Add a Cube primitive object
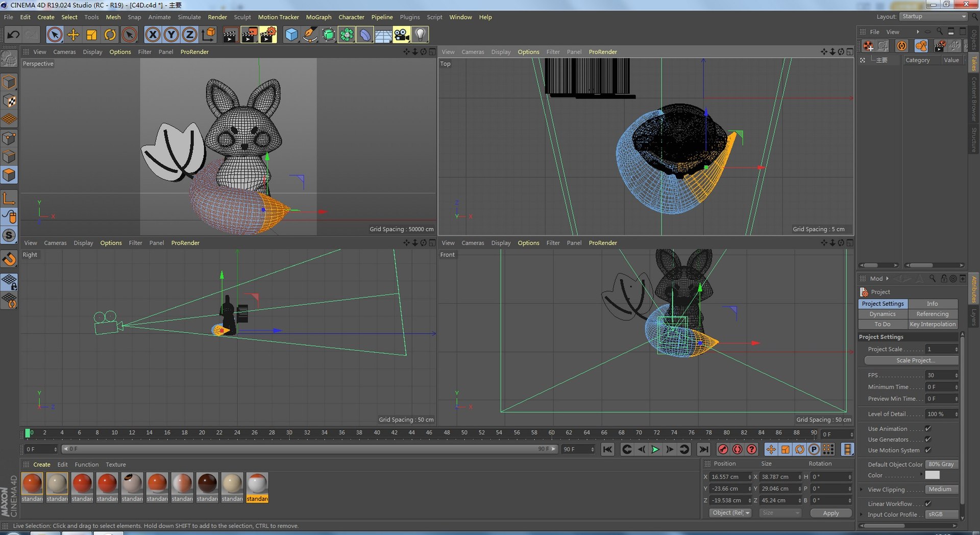 point(291,35)
